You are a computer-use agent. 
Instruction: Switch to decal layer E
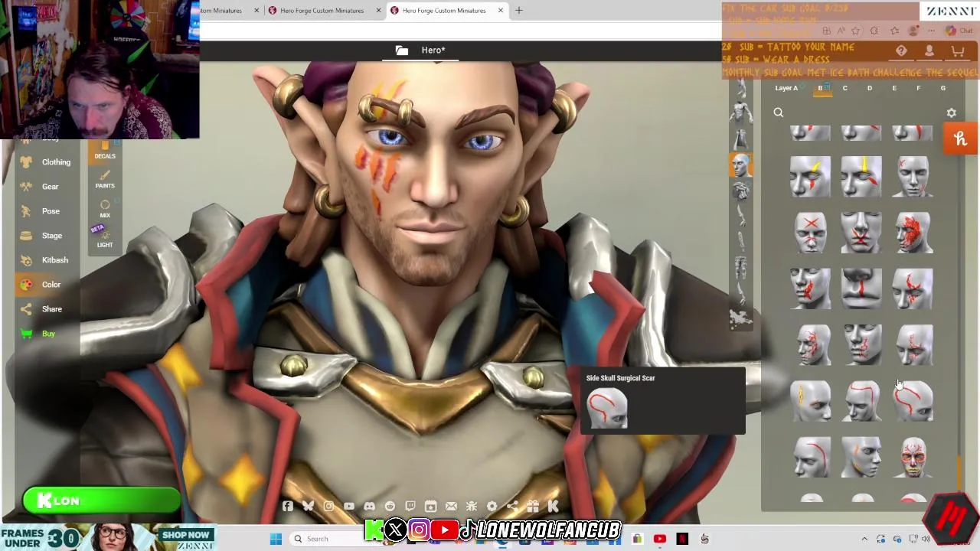click(x=893, y=88)
